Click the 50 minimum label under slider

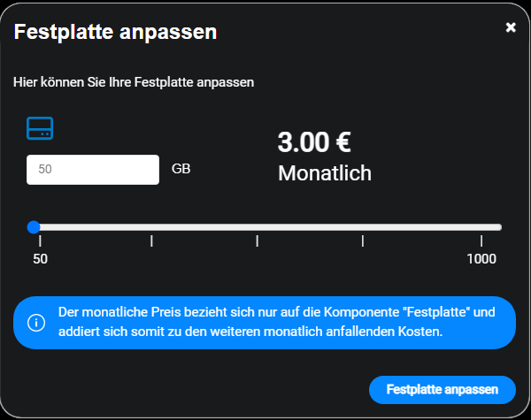(40, 258)
